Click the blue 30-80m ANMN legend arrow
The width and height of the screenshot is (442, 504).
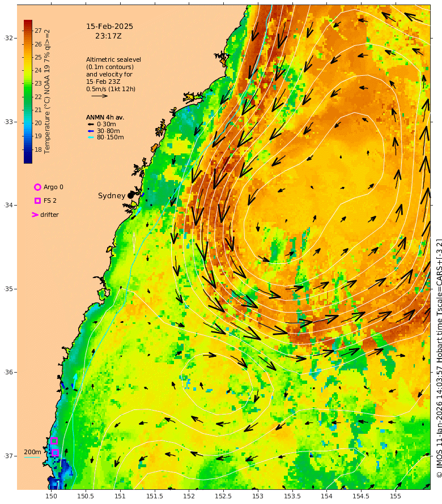[91, 131]
